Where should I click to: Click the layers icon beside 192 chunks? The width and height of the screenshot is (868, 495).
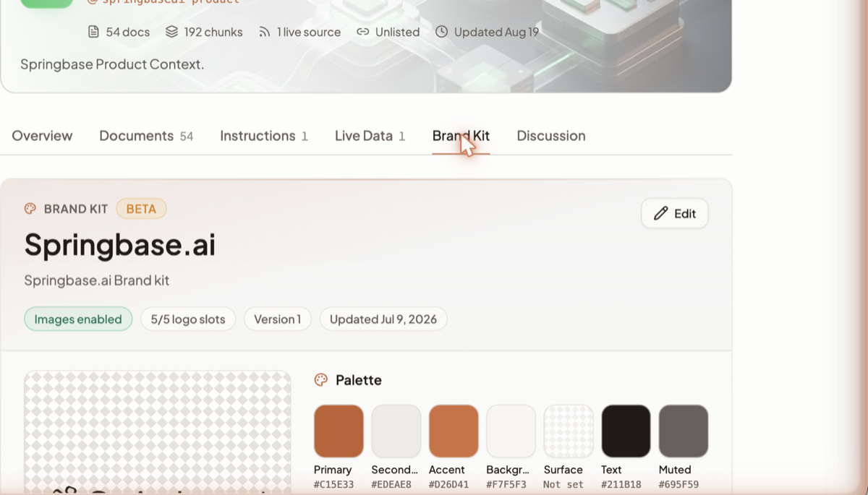171,32
